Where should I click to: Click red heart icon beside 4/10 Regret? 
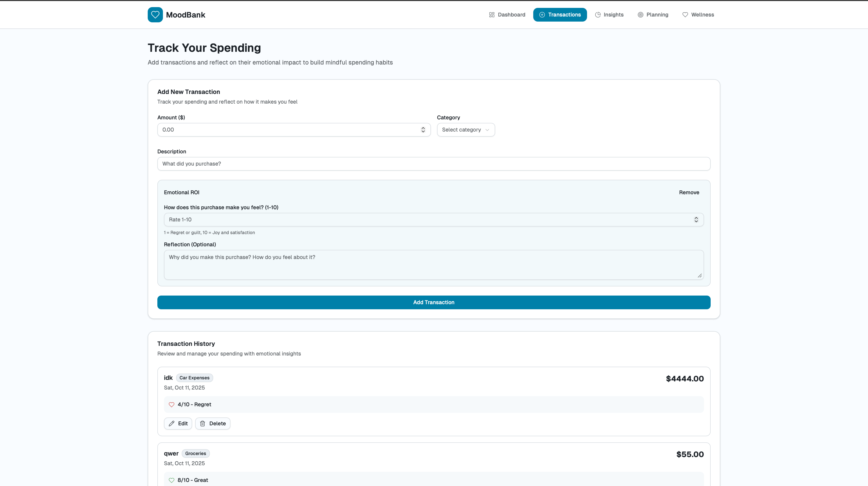[x=172, y=404]
